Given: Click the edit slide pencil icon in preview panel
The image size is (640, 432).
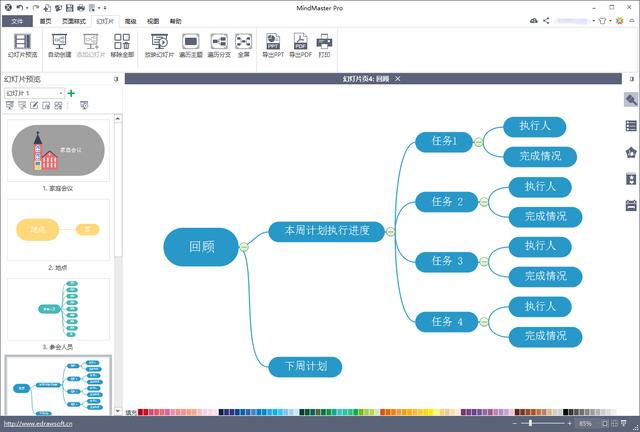Looking at the screenshot, I should (34, 105).
